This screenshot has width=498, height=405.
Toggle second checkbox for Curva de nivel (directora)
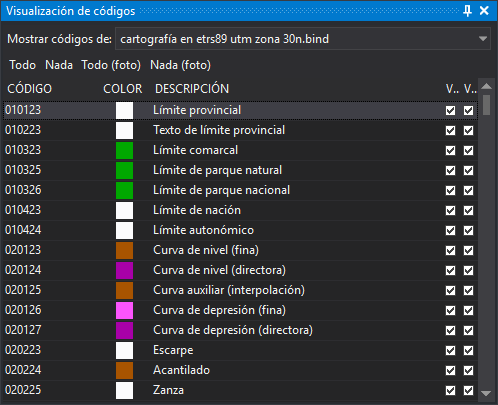[x=468, y=270]
